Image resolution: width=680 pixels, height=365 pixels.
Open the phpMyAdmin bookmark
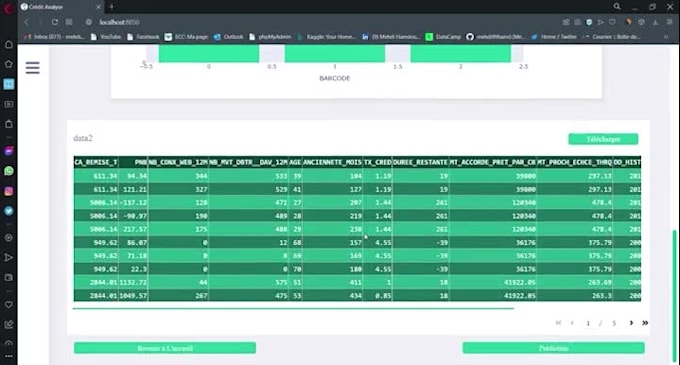pos(271,37)
